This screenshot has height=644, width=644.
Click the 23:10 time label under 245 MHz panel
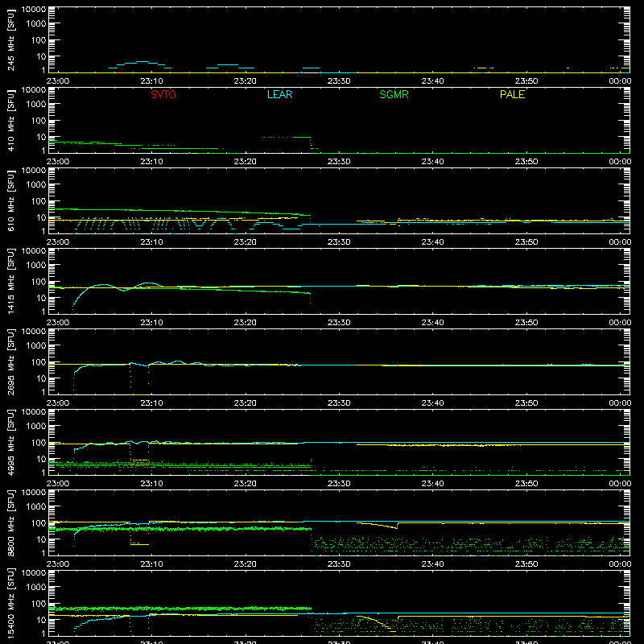[x=151, y=81]
